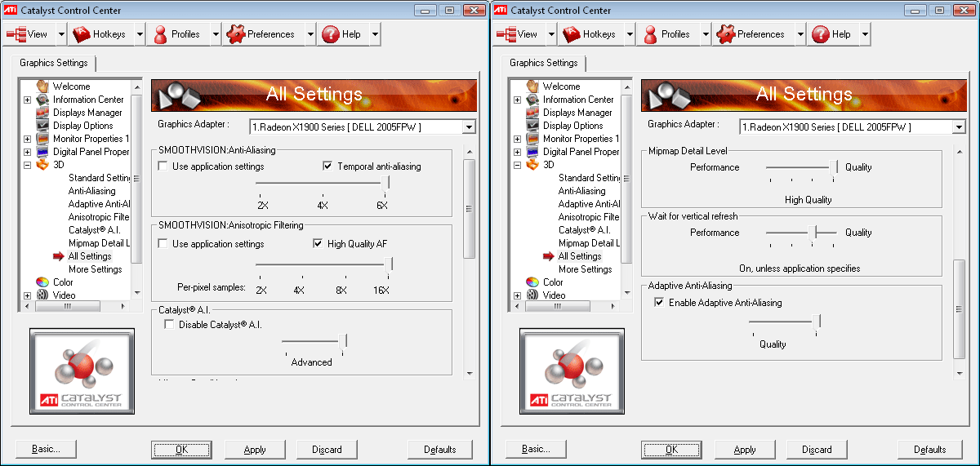Collapse the 3D node in left tree
This screenshot has width=980, height=466.
click(27, 165)
